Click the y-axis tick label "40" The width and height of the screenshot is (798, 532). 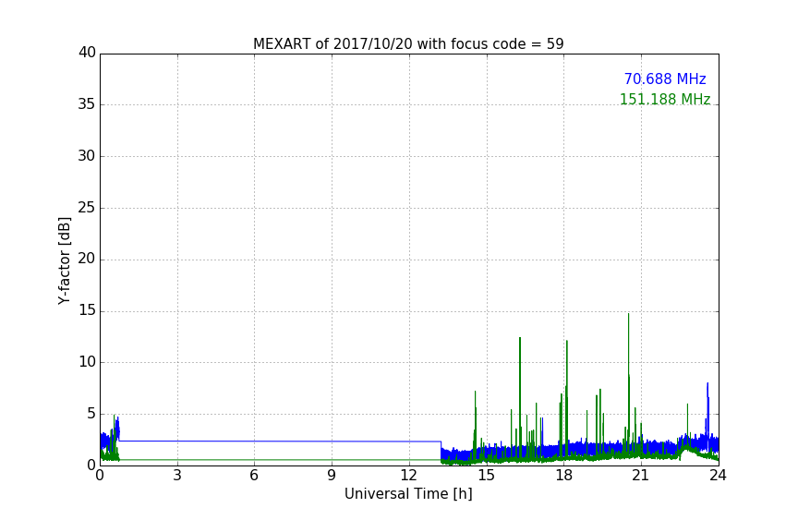click(x=87, y=53)
